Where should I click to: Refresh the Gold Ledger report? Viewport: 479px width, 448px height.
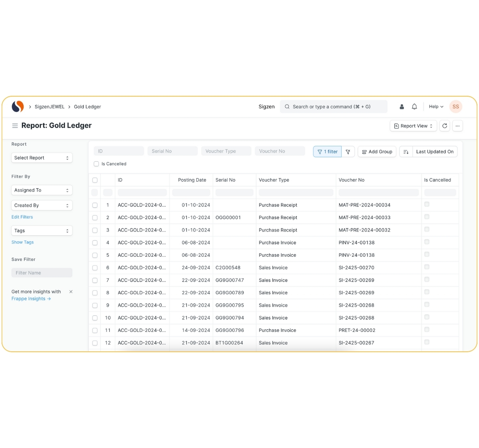[445, 126]
